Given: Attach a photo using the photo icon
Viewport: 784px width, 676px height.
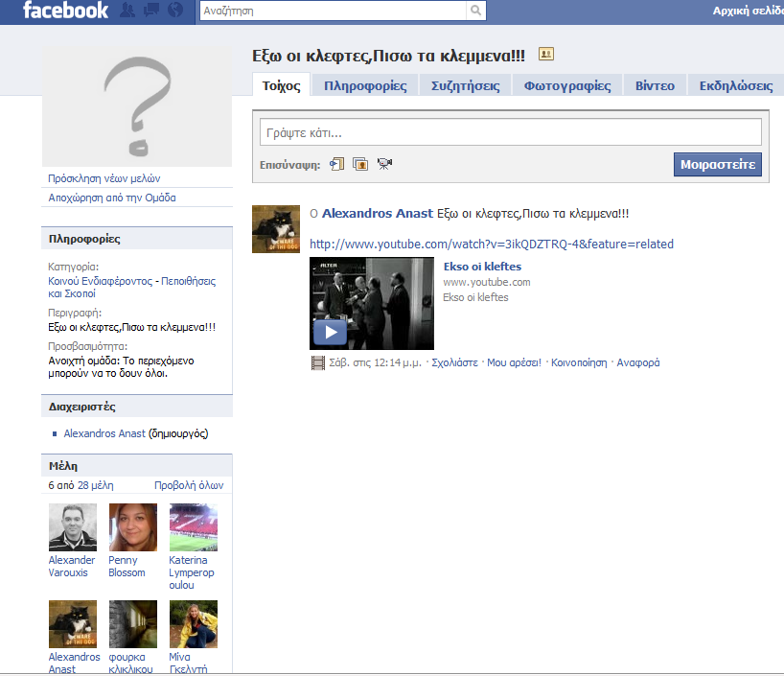Looking at the screenshot, I should tap(360, 164).
